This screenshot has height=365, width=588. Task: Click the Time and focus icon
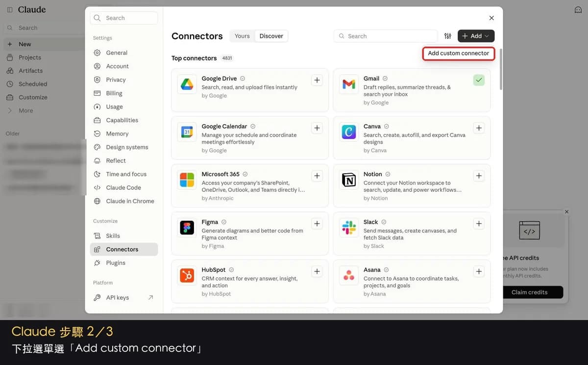(x=97, y=174)
